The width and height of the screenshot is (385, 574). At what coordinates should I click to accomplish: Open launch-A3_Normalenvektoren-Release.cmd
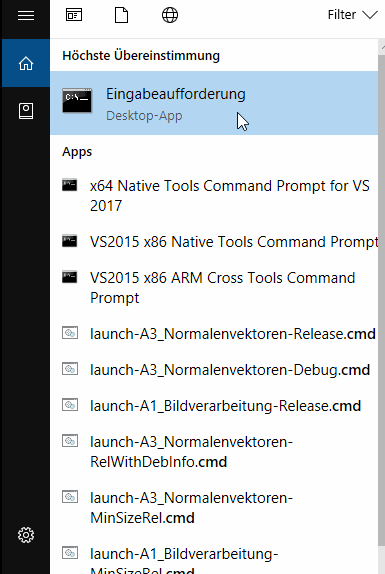[214, 334]
